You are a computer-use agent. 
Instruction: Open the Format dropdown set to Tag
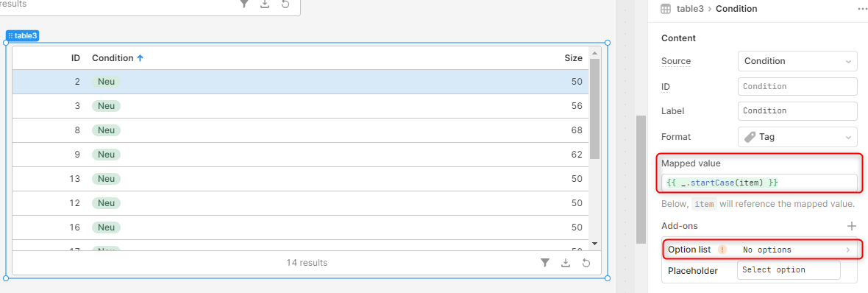click(797, 137)
